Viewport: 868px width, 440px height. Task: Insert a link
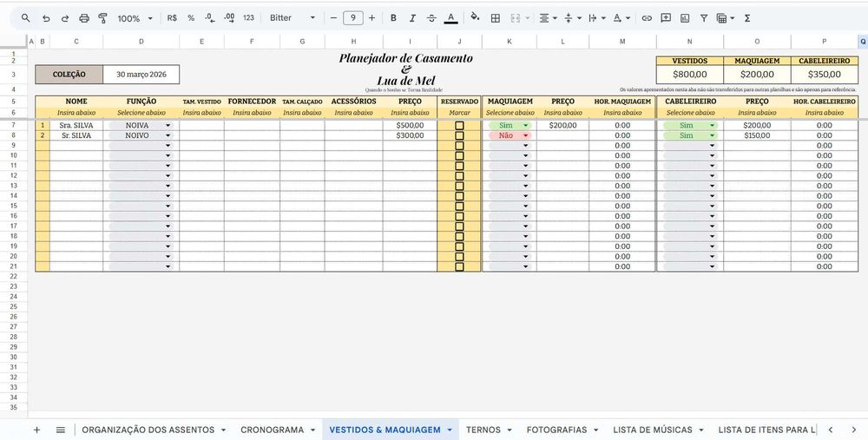tap(647, 17)
